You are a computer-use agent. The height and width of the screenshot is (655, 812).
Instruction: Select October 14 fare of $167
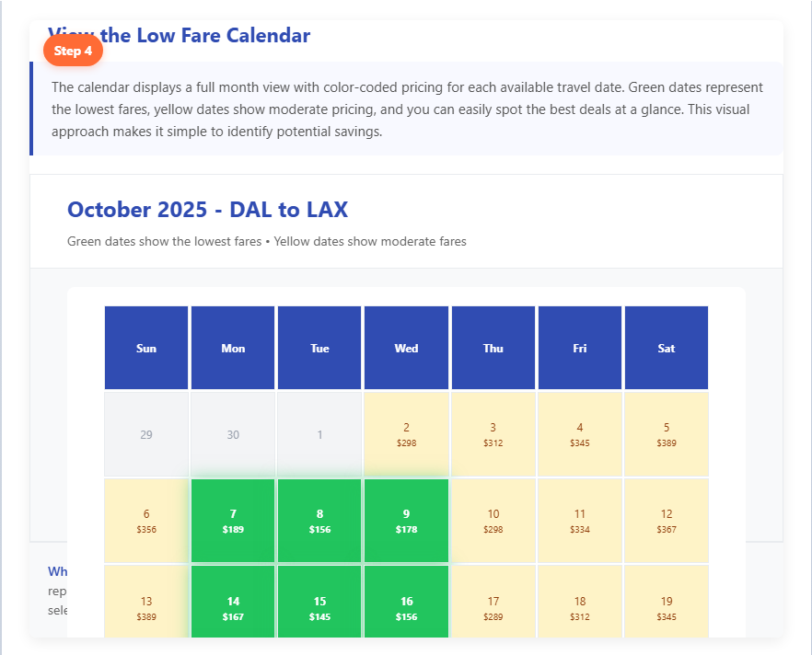pos(233,606)
